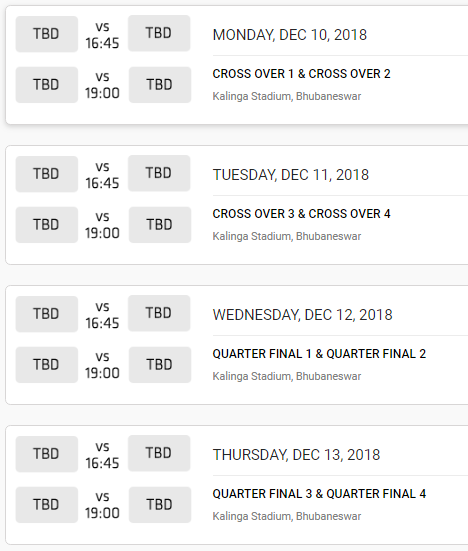Click the Monday, Dec 10, 2018 date heading
The image size is (468, 551).
coord(290,35)
